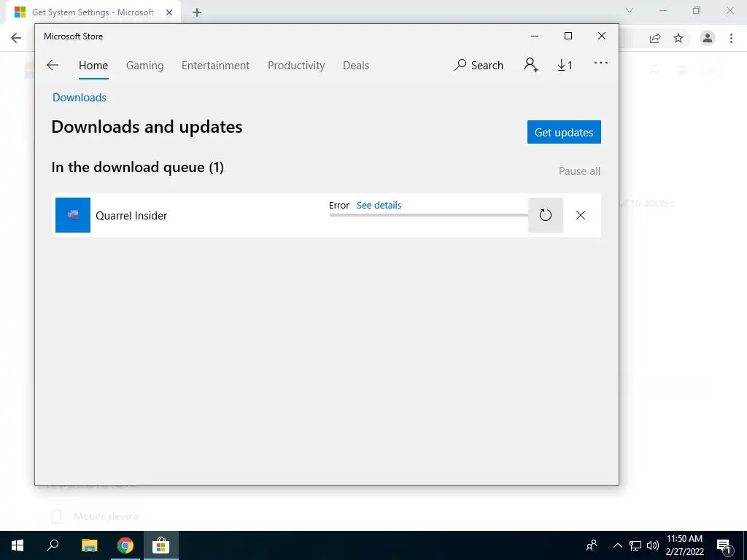Open See details for the error
Screen dimensions: 747x560
click(x=379, y=205)
